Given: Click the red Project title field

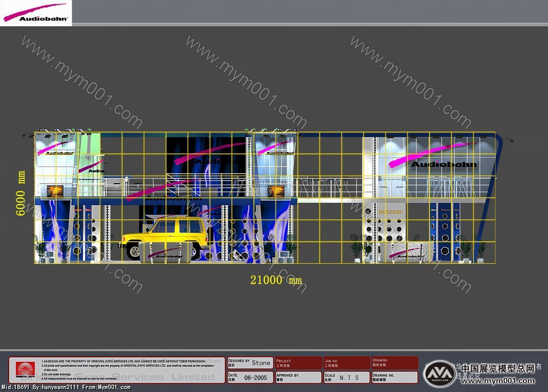Looking at the screenshot, I should (x=298, y=363).
